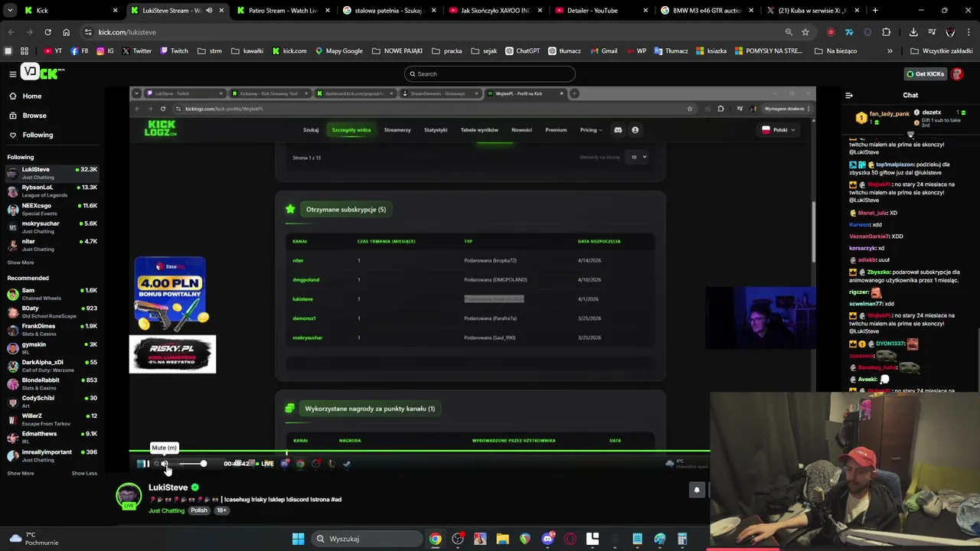Expand Show More under Recommended list
The height and width of the screenshot is (551, 980).
(x=21, y=473)
